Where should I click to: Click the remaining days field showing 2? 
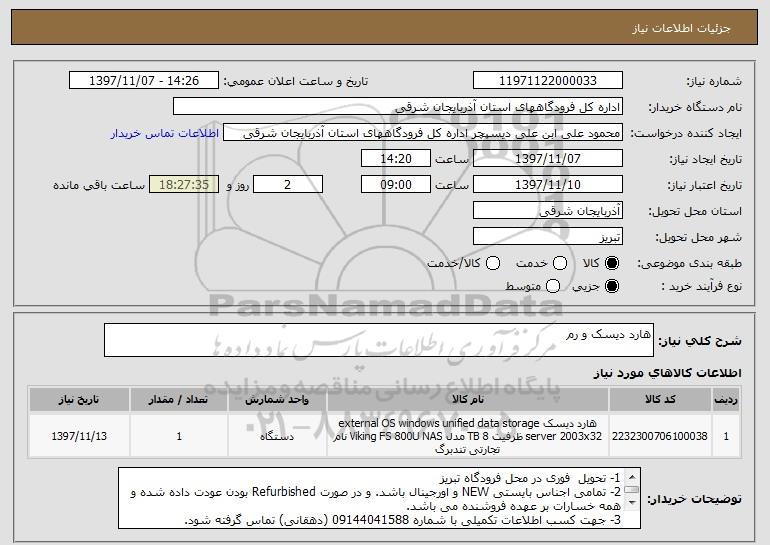pos(288,185)
